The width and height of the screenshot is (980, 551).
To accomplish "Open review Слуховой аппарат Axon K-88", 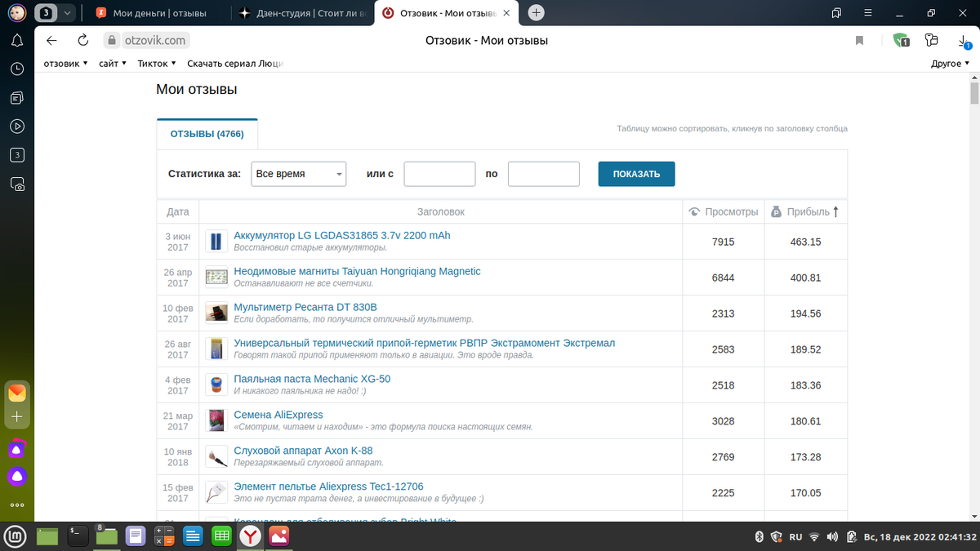I will coord(303,451).
